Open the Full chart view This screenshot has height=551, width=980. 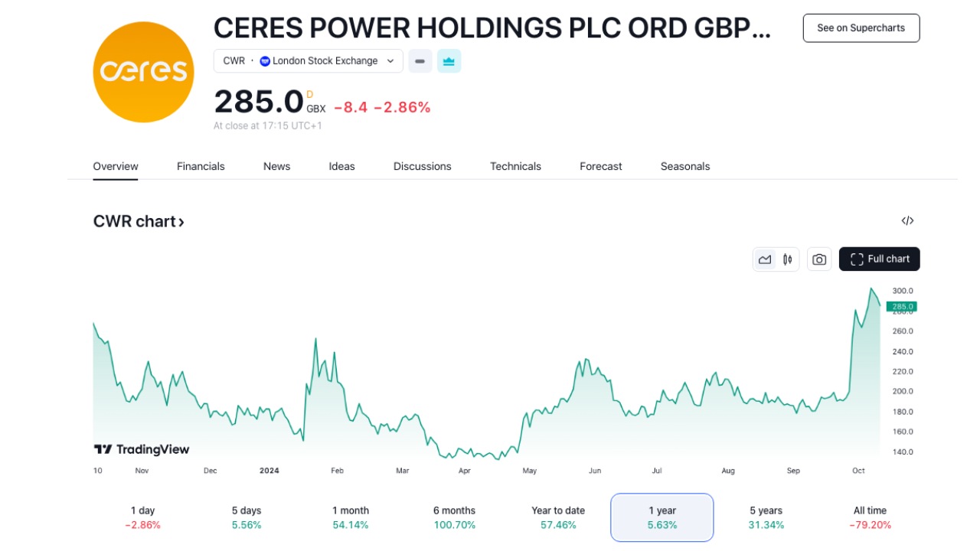[879, 259]
